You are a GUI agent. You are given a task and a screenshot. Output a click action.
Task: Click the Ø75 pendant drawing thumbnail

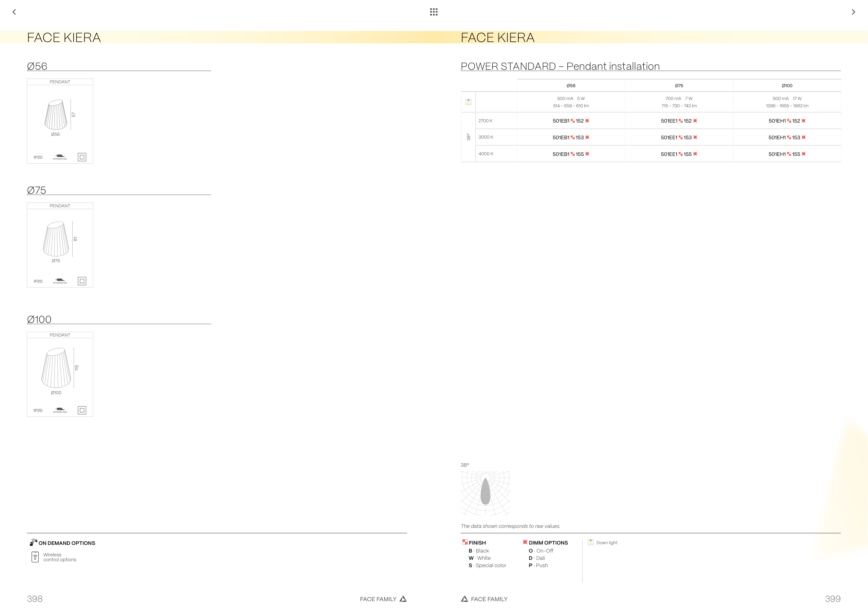pos(56,239)
